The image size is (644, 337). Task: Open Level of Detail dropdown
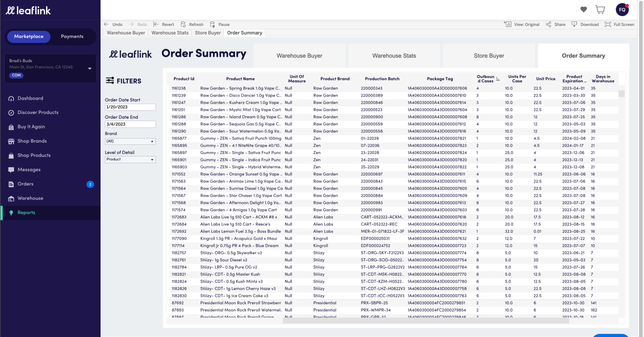[x=130, y=160]
